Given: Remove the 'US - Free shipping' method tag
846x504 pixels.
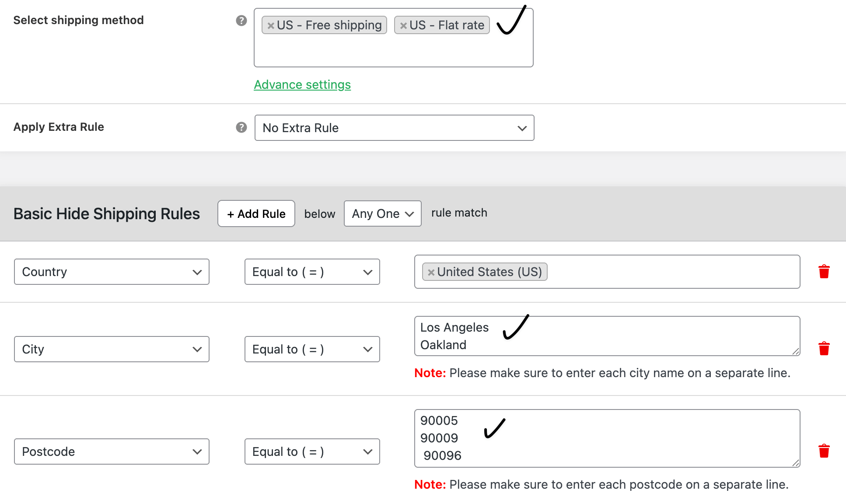Looking at the screenshot, I should (x=271, y=25).
